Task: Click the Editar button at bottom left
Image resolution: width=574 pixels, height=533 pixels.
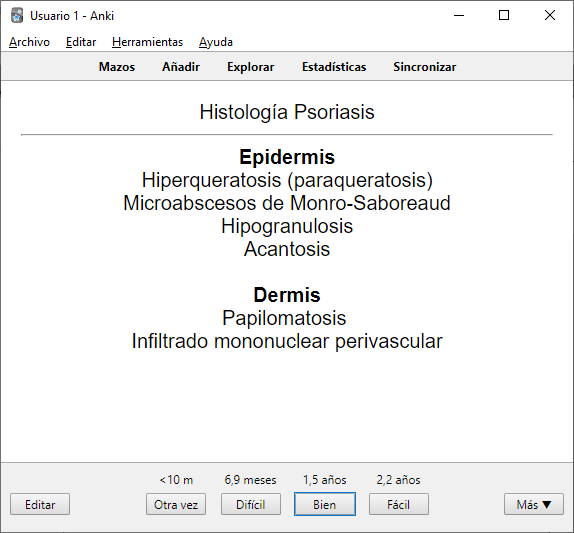Action: click(x=40, y=504)
